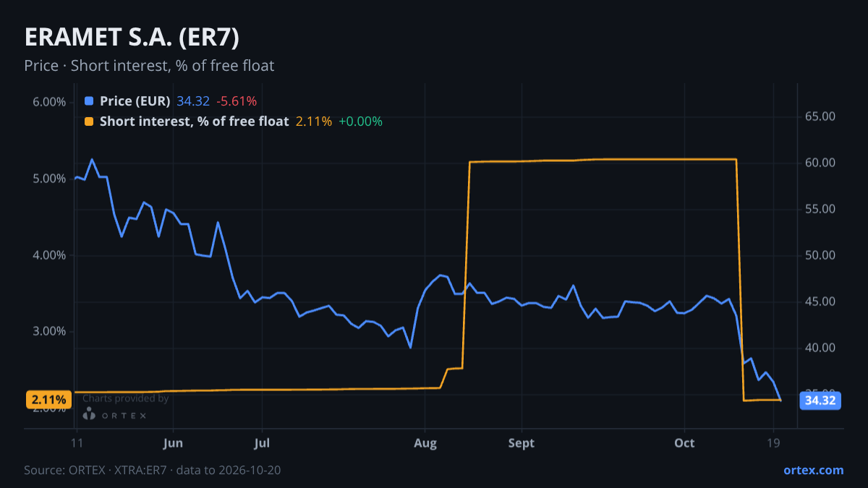
Task: Click the 4.00% left axis label
Action: click(x=49, y=255)
